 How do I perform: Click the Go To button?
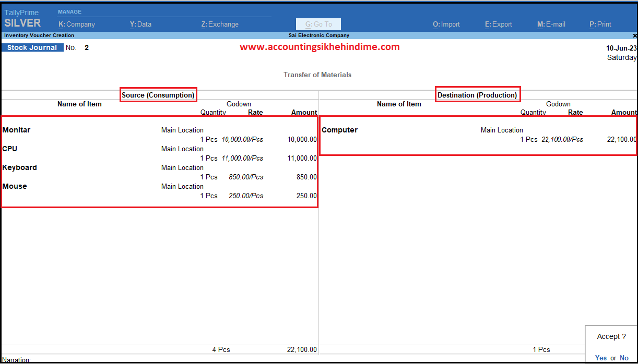(318, 24)
